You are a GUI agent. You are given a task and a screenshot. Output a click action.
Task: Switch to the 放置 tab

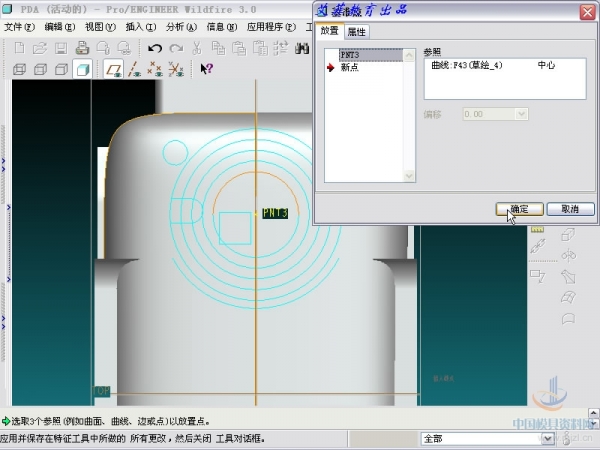329,31
